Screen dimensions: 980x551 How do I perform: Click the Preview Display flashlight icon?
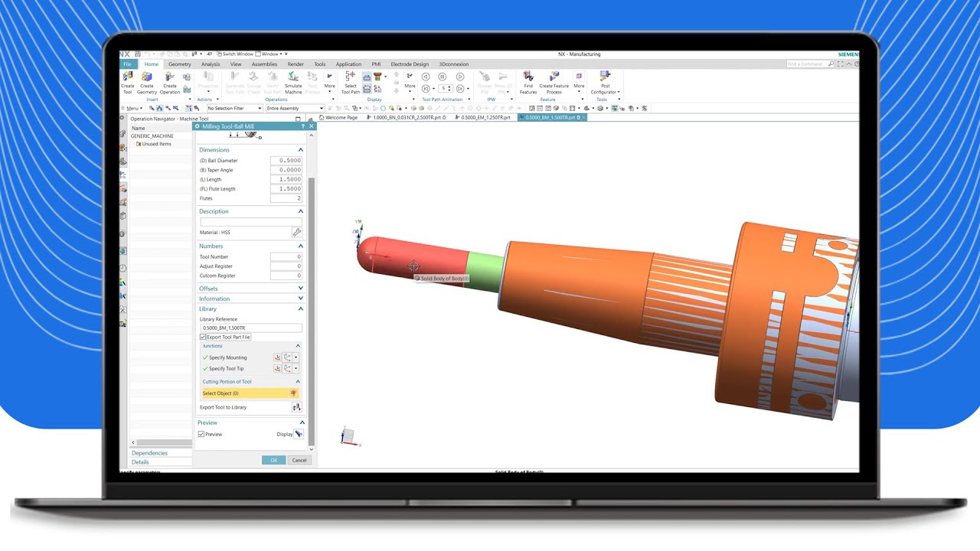[299, 434]
